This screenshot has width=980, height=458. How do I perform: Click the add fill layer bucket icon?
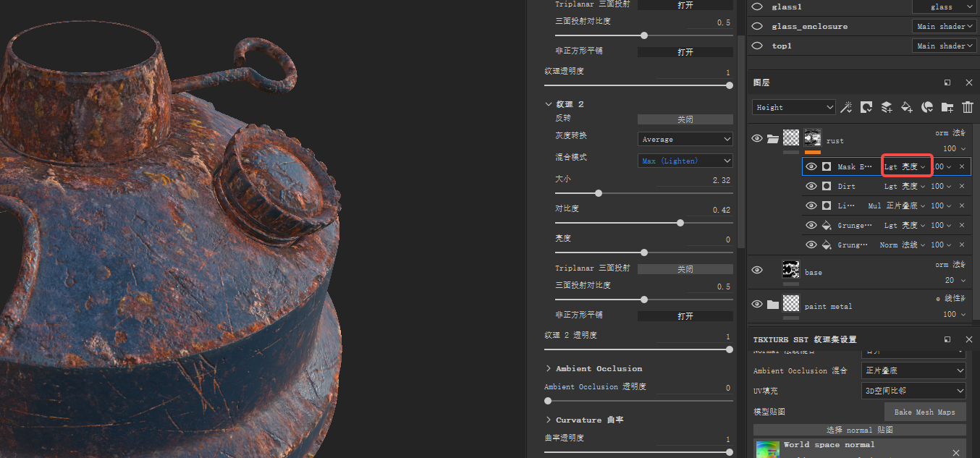[x=906, y=107]
